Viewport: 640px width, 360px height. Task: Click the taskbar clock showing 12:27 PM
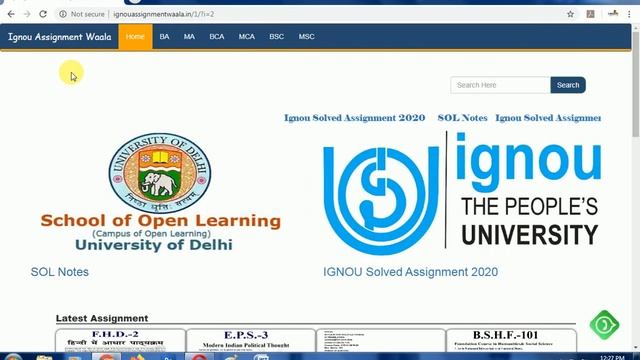(x=612, y=357)
